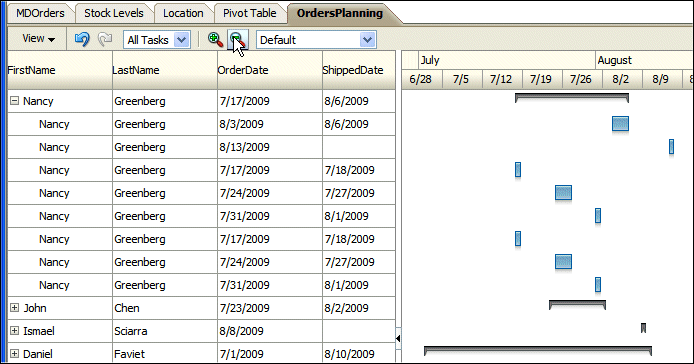Click the 6/28 week header
This screenshot has width=694, height=364.
(422, 79)
